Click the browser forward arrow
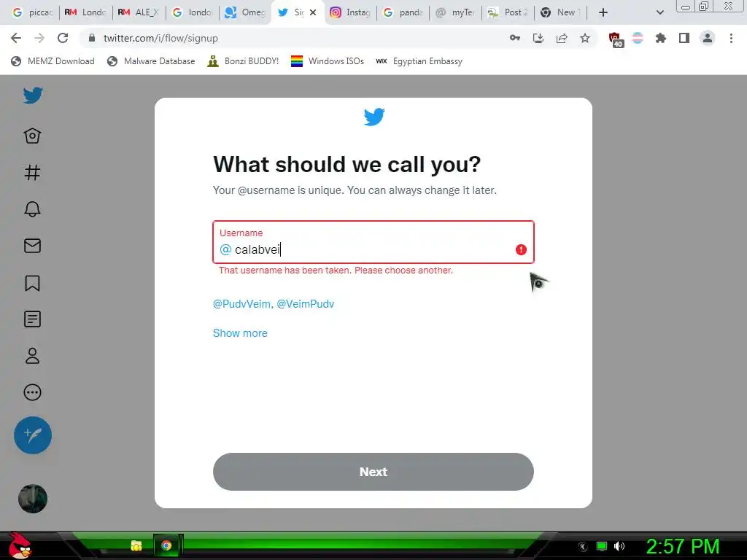The height and width of the screenshot is (560, 747). click(39, 38)
